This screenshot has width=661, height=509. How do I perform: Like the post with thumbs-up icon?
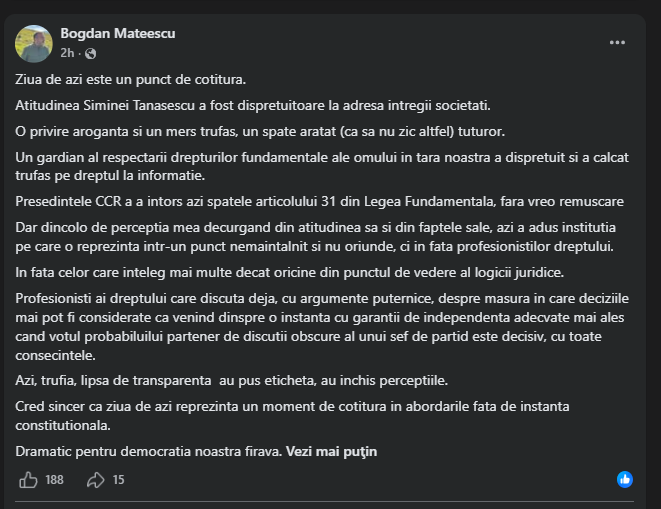pyautogui.click(x=28, y=480)
